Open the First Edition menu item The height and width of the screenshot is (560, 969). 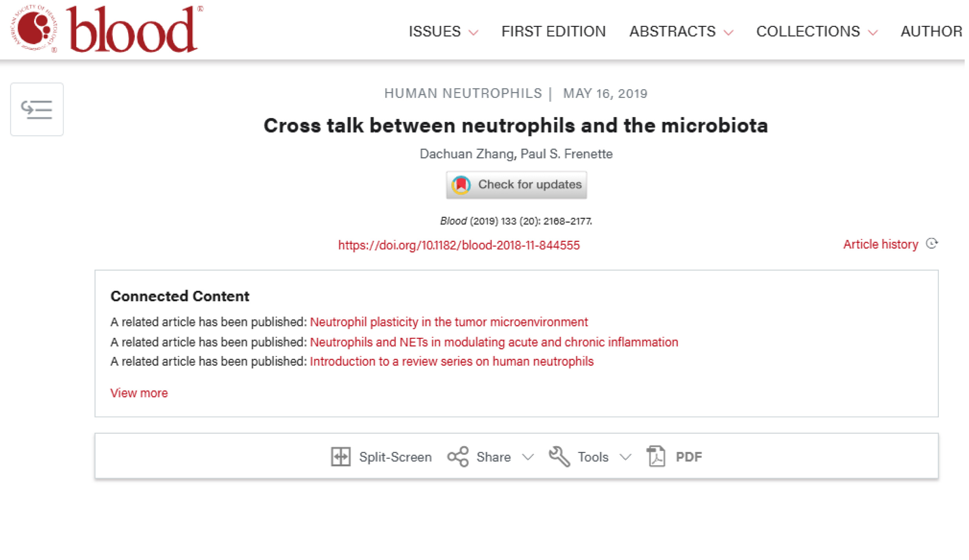click(553, 31)
